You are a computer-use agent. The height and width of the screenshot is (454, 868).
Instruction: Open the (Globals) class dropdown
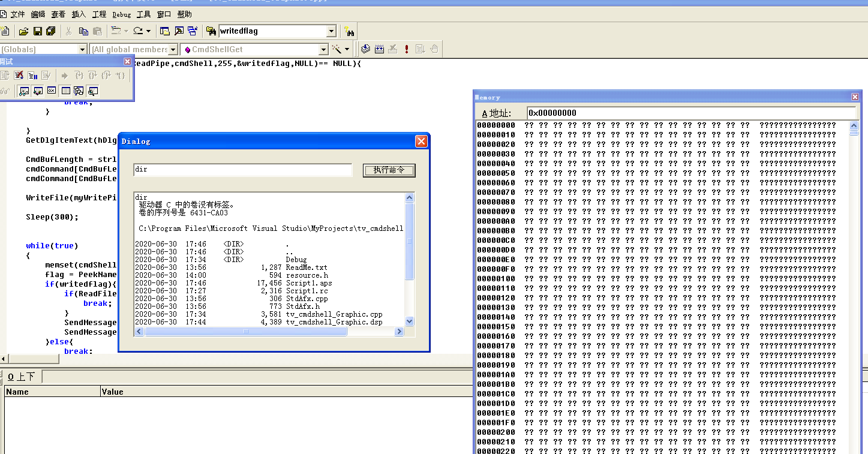pos(82,49)
